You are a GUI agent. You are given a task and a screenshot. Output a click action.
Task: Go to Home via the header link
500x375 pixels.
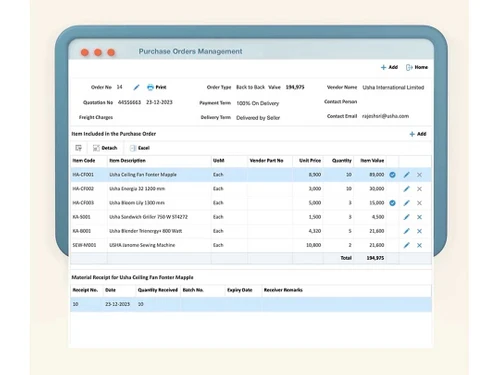click(x=417, y=67)
